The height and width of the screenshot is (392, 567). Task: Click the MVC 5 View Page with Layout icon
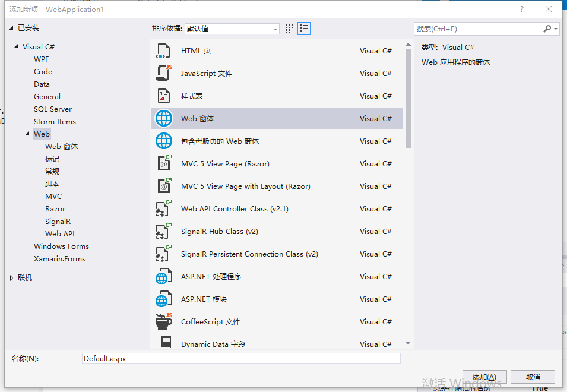coord(164,186)
